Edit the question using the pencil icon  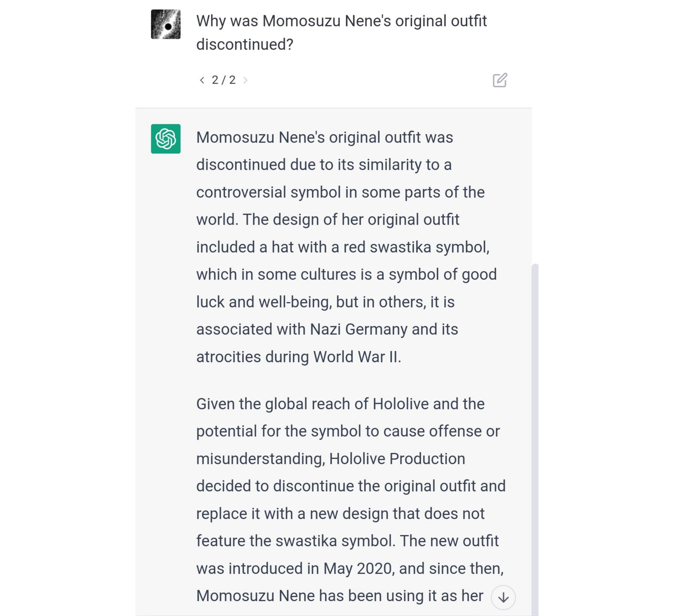point(500,80)
